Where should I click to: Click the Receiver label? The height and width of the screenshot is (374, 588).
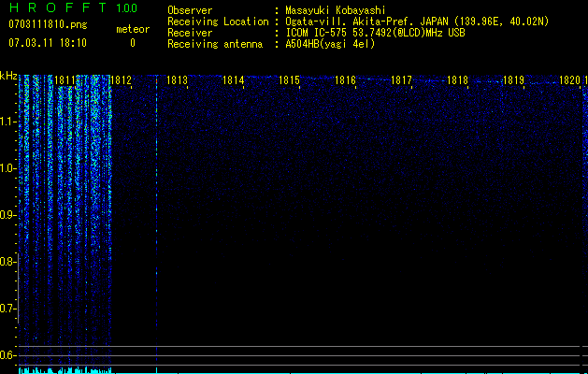click(x=190, y=33)
